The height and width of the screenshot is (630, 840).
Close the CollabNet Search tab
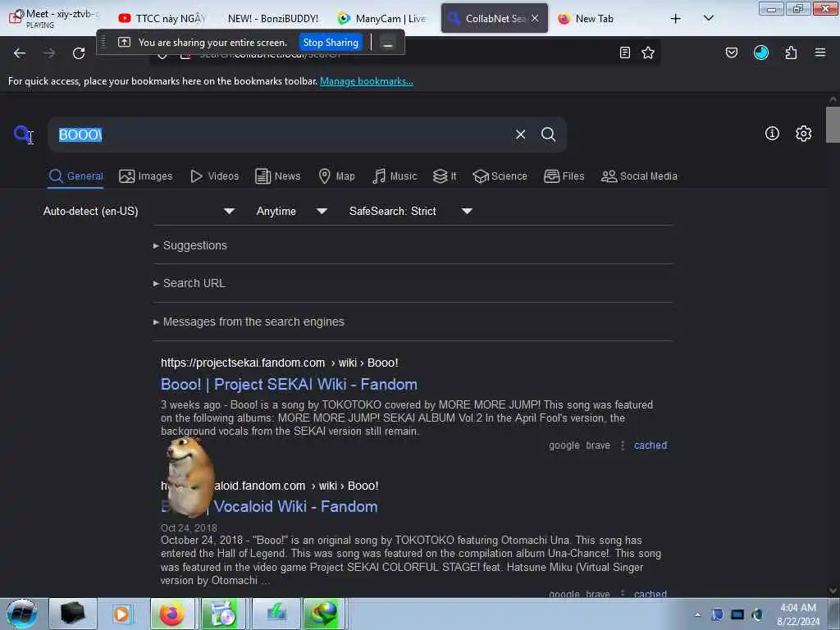pos(535,18)
